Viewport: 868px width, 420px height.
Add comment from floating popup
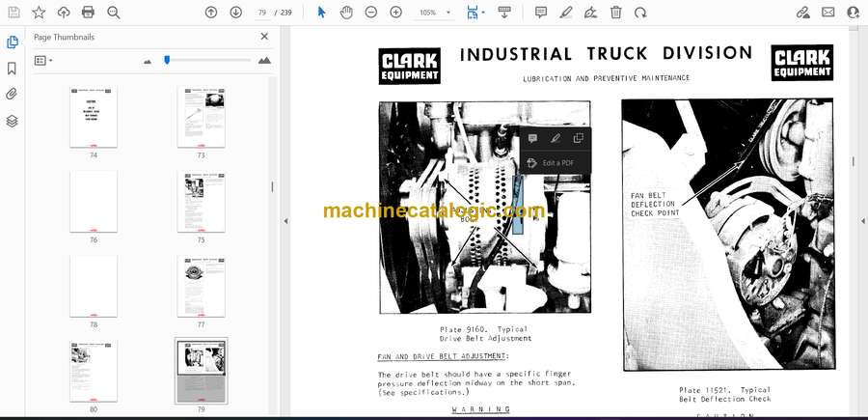(x=532, y=138)
